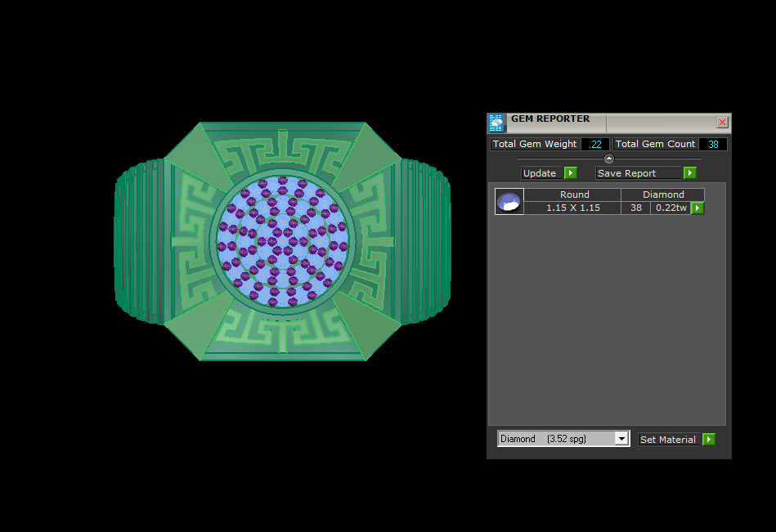Click green arrow next to Save Report
The width and height of the screenshot is (776, 532).
tap(690, 173)
